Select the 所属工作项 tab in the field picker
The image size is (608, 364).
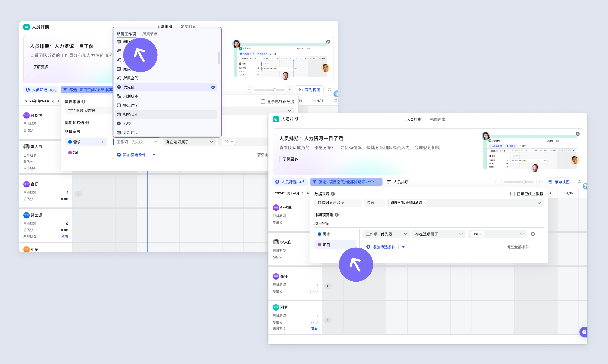coord(126,34)
